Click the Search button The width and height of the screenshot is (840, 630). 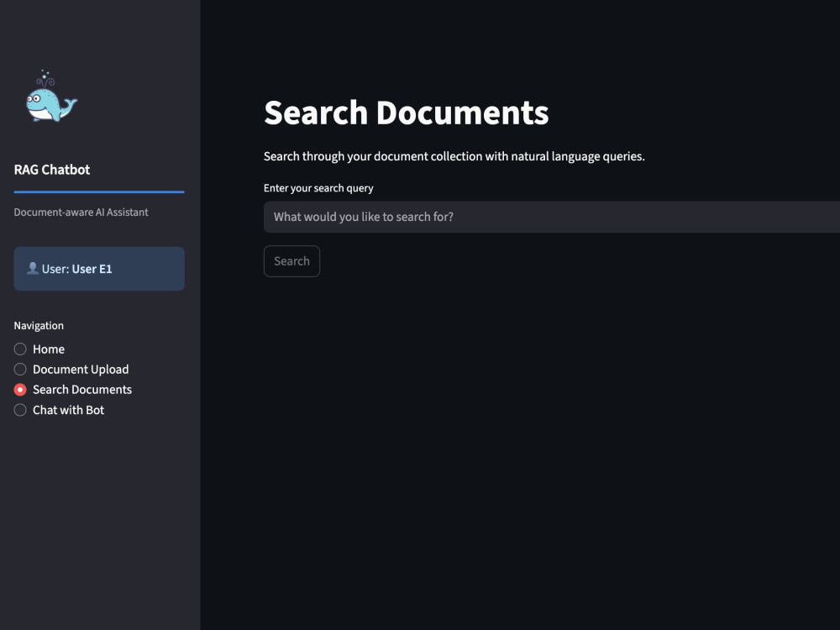tap(291, 261)
